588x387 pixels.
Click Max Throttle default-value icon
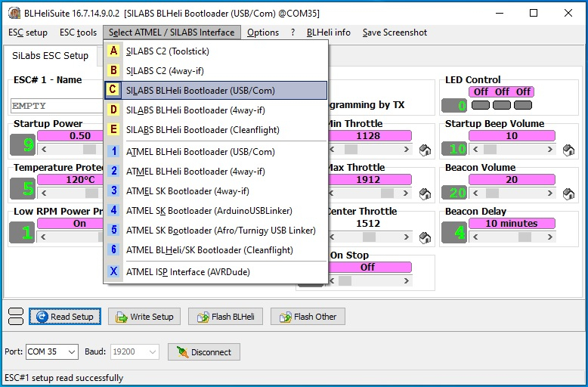(x=426, y=193)
